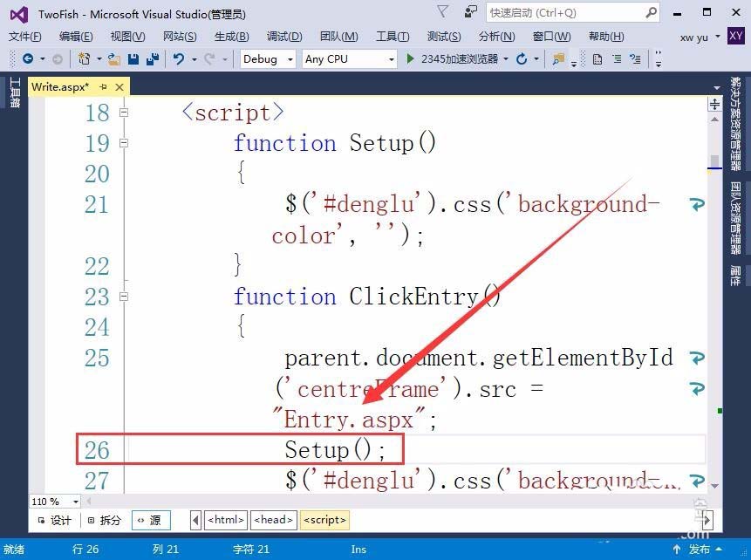751x560 pixels.
Task: Collapse the Setup function at line 19
Action: click(124, 141)
